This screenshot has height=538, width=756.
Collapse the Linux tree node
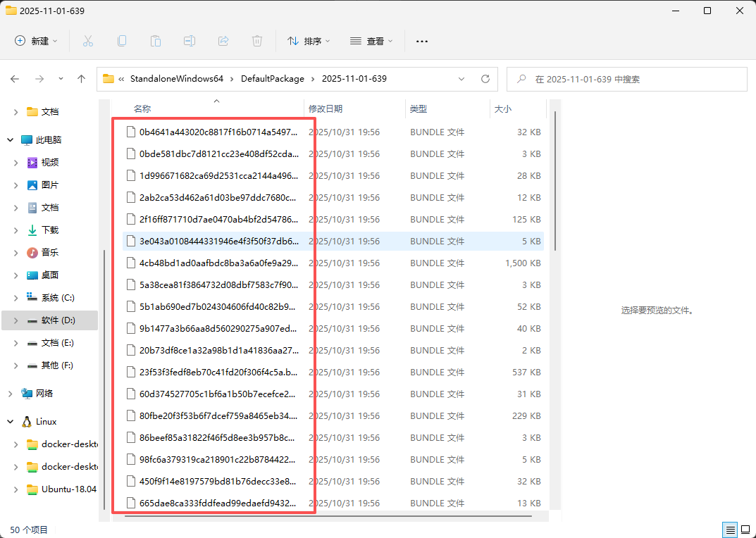pos(10,422)
